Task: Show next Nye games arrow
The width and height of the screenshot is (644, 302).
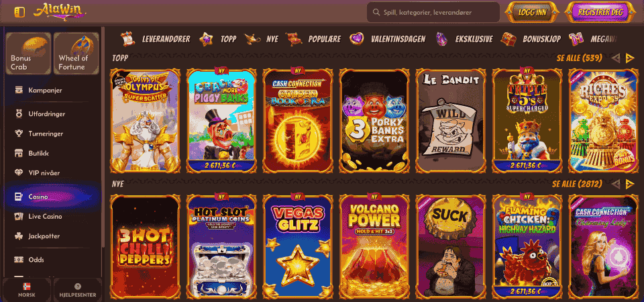Action: coord(630,184)
